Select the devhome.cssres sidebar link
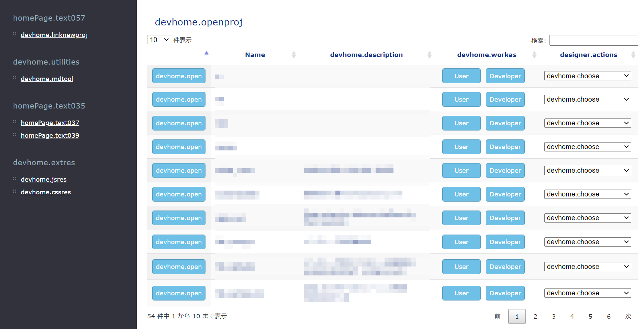 tap(46, 192)
